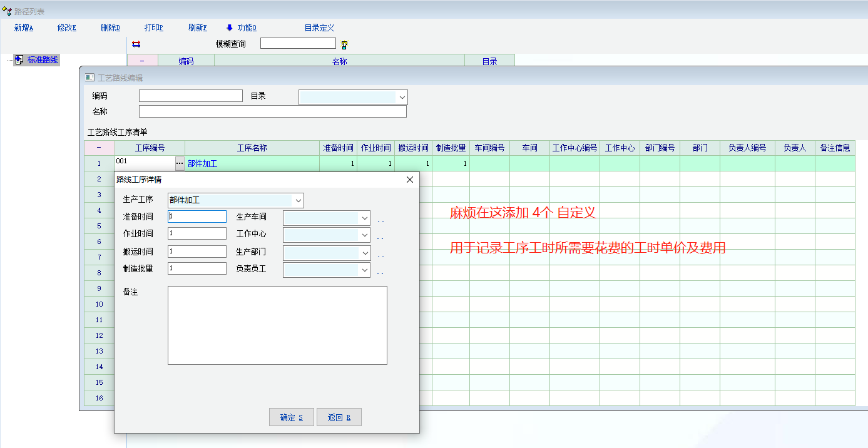Expand the 工作中心 combo box
This screenshot has height=448, width=868.
tap(365, 235)
